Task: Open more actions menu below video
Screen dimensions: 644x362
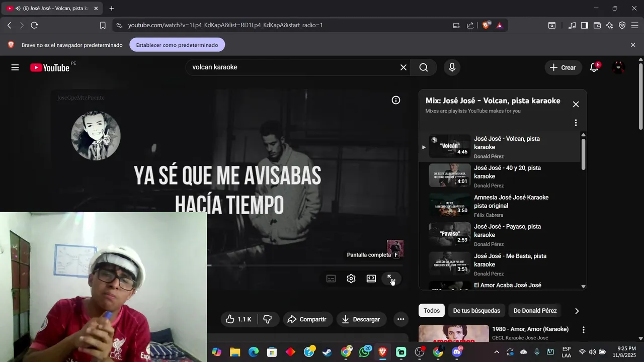Action: [x=400, y=319]
